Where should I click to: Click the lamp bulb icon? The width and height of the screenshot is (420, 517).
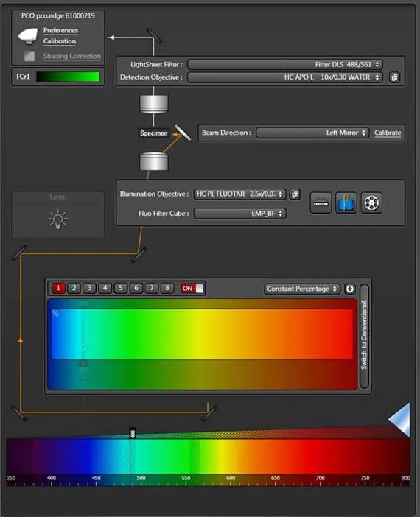pos(58,219)
